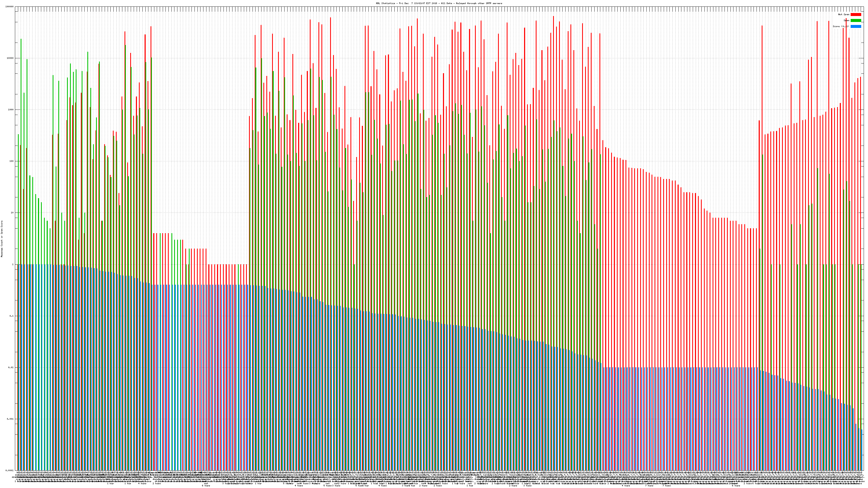Select the Score (0..1) legend label
The height and width of the screenshot is (488, 868).
coord(841,26)
